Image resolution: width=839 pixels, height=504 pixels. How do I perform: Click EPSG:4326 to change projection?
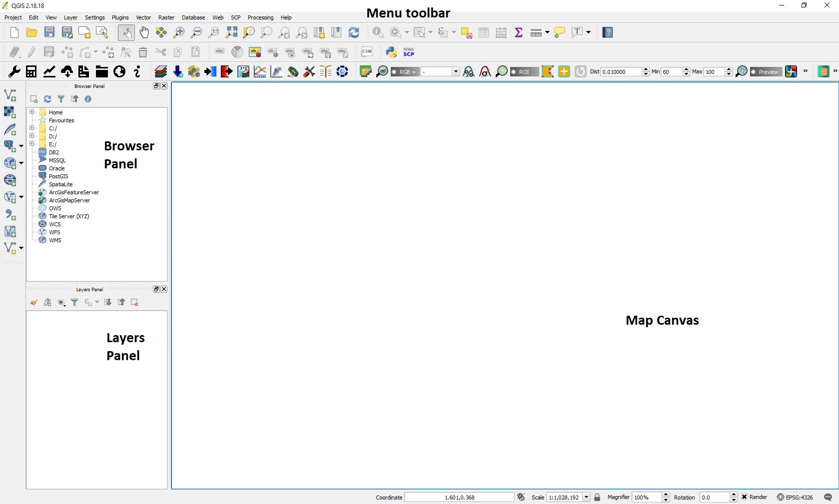click(x=799, y=497)
